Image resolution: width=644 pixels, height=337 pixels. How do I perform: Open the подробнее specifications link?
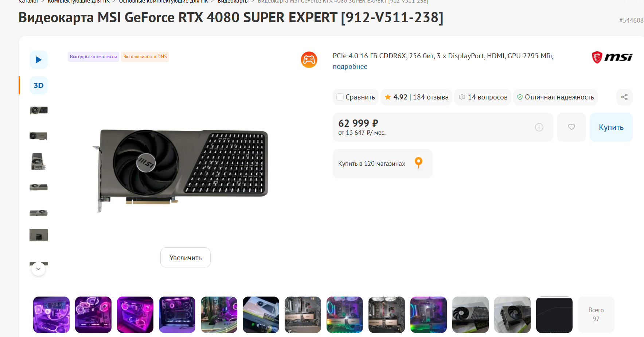pos(350,67)
